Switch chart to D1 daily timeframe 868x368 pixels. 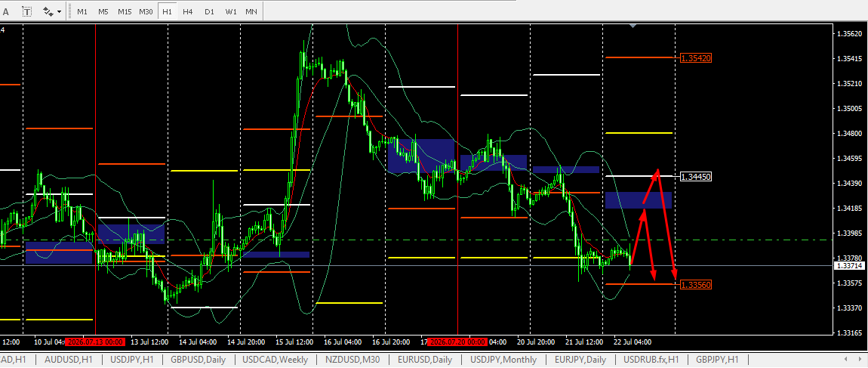pyautogui.click(x=208, y=11)
